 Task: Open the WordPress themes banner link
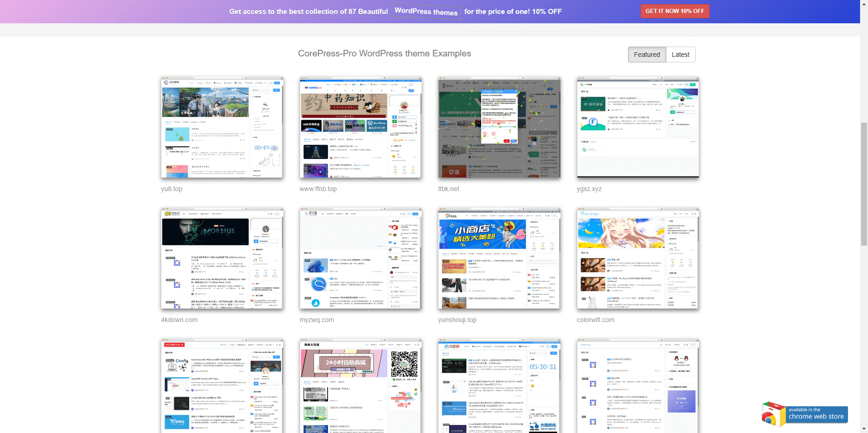(426, 12)
